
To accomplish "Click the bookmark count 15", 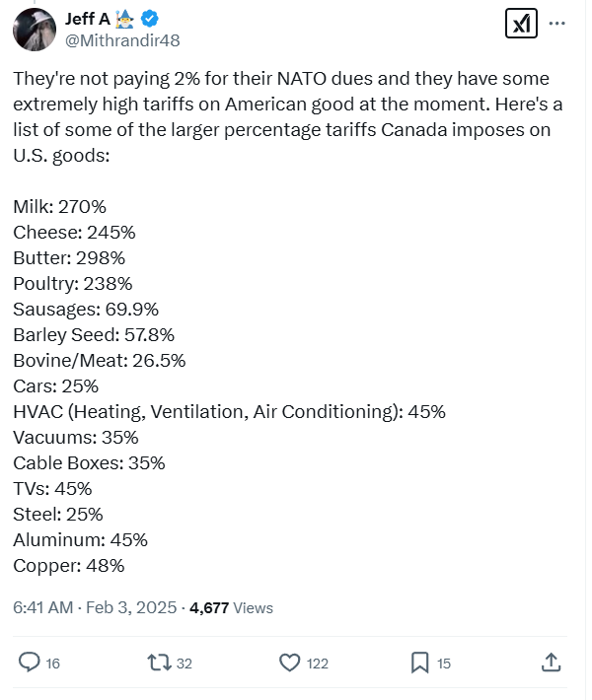I will tap(444, 664).
